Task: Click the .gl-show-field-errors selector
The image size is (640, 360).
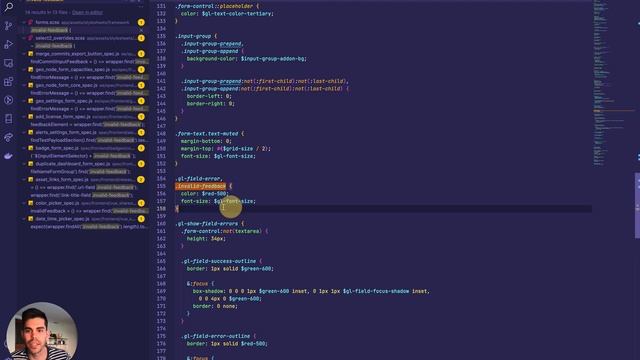Action: [x=207, y=224]
